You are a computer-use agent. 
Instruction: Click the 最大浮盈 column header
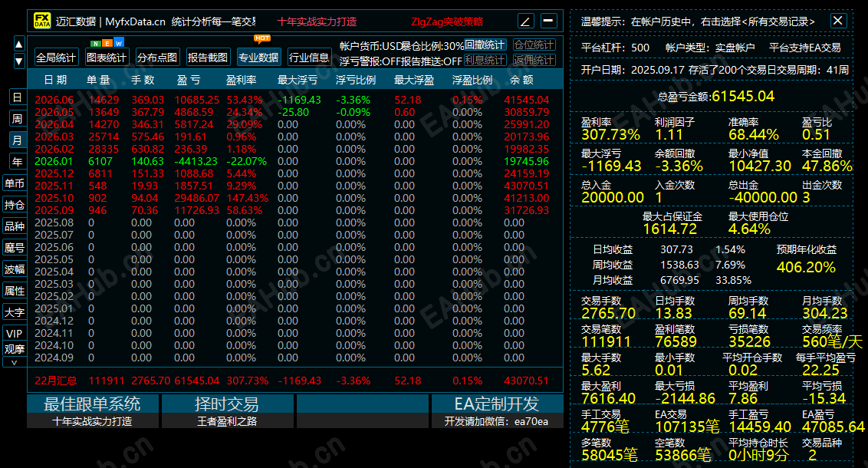click(414, 80)
